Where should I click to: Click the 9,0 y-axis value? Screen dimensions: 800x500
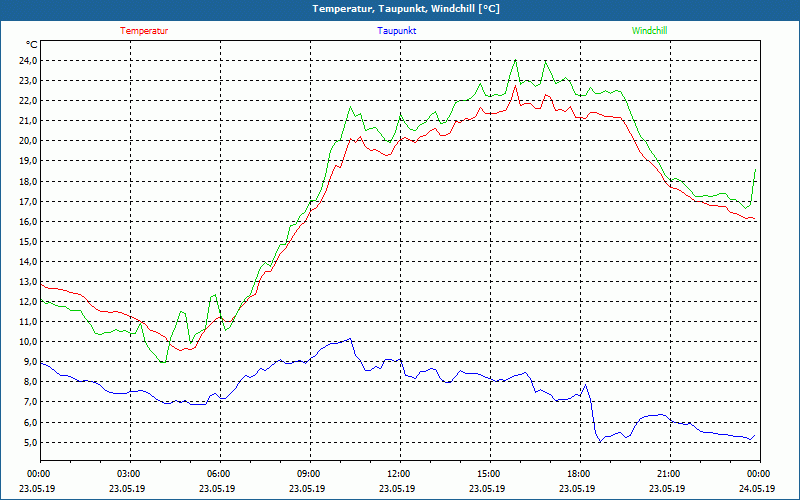click(30, 362)
